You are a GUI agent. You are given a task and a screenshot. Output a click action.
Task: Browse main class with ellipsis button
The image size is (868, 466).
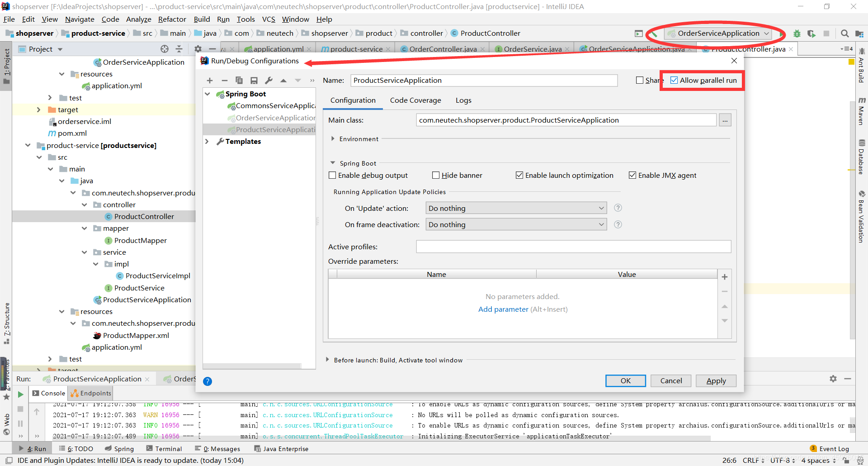coord(725,120)
